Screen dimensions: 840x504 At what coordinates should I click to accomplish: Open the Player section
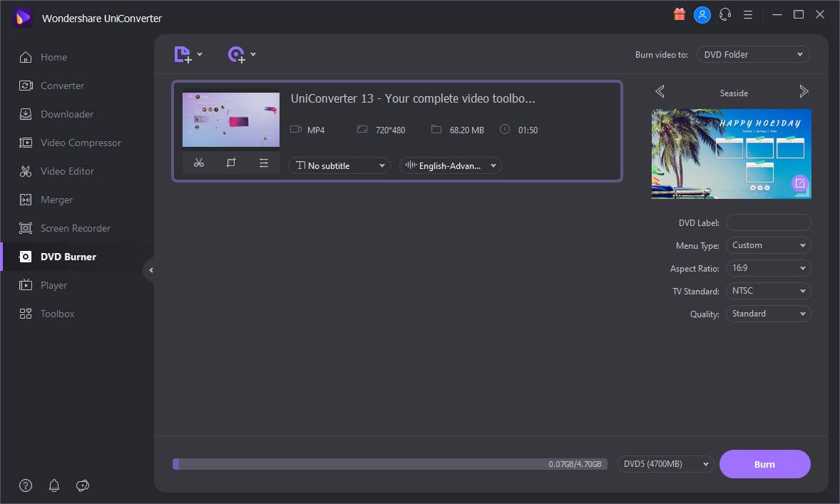(77, 285)
